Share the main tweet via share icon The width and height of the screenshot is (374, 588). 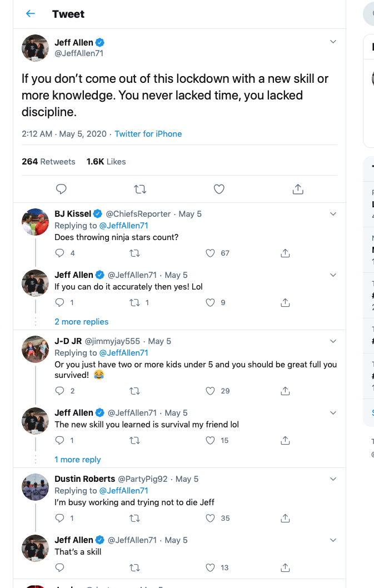click(x=298, y=190)
